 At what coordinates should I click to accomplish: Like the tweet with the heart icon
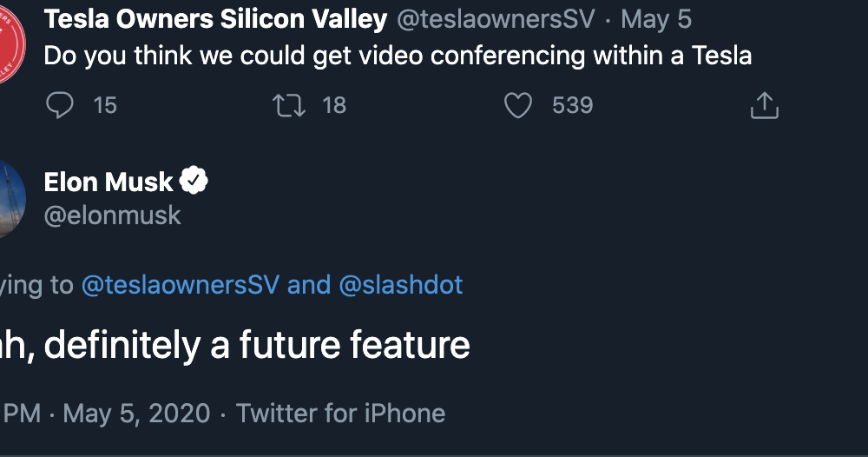pos(518,105)
